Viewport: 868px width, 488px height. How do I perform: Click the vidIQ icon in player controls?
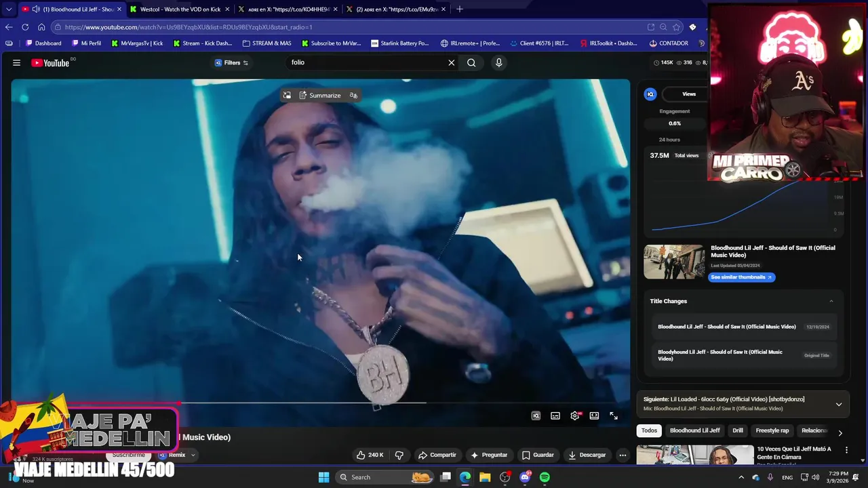(536, 415)
